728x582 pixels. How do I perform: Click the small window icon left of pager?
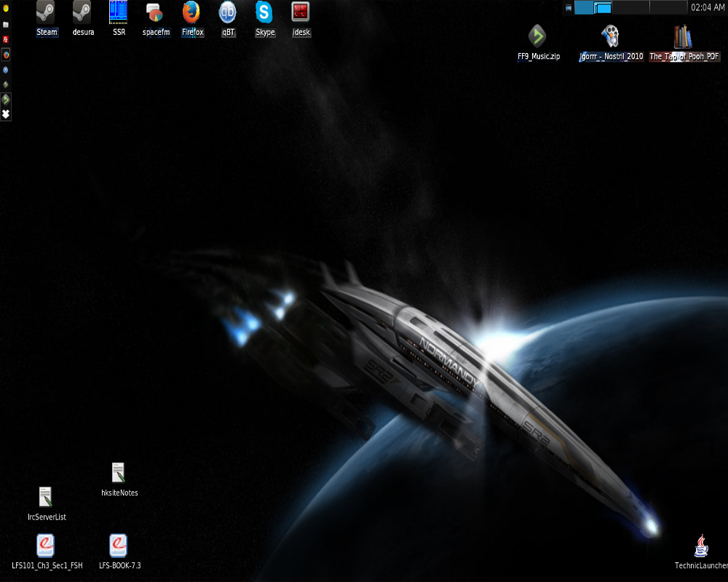click(x=569, y=8)
